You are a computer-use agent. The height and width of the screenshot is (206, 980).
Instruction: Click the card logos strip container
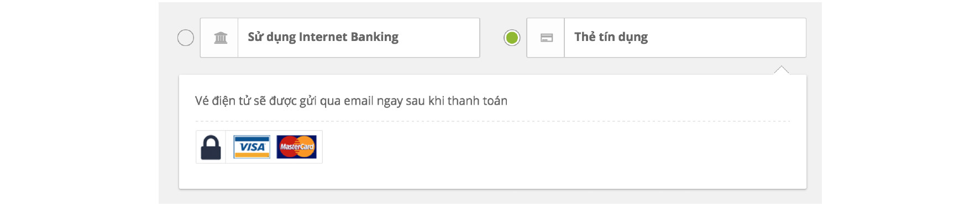[259, 147]
